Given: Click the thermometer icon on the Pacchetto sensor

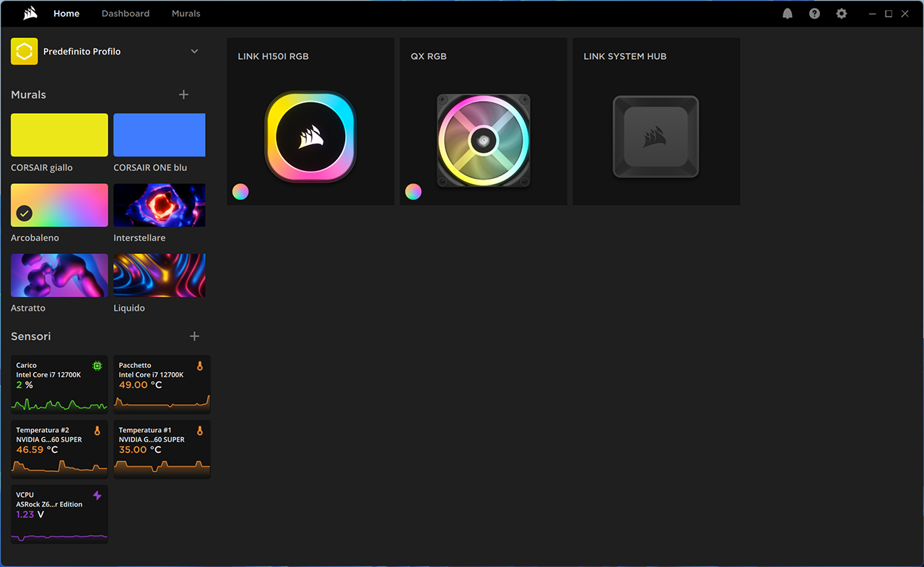Looking at the screenshot, I should pos(200,366).
